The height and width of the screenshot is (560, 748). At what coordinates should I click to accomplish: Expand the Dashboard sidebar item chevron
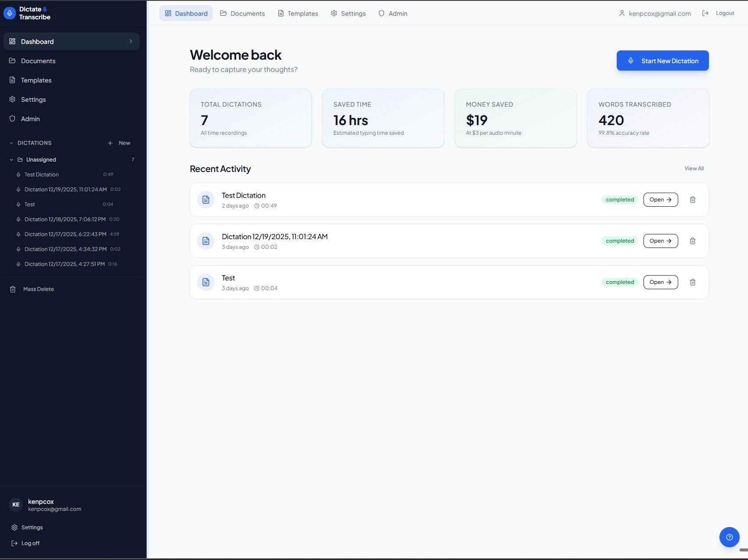click(130, 41)
